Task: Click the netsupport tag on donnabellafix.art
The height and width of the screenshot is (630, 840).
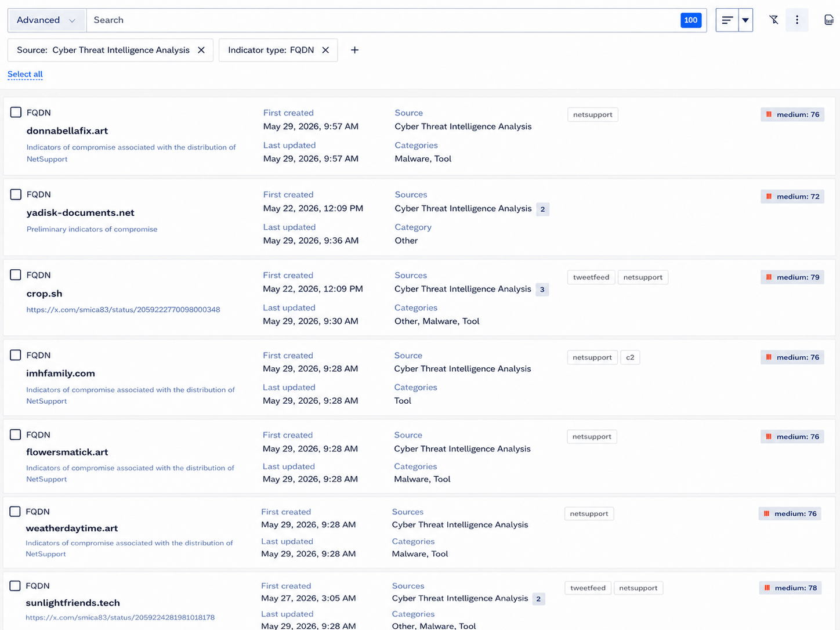Action: point(593,115)
